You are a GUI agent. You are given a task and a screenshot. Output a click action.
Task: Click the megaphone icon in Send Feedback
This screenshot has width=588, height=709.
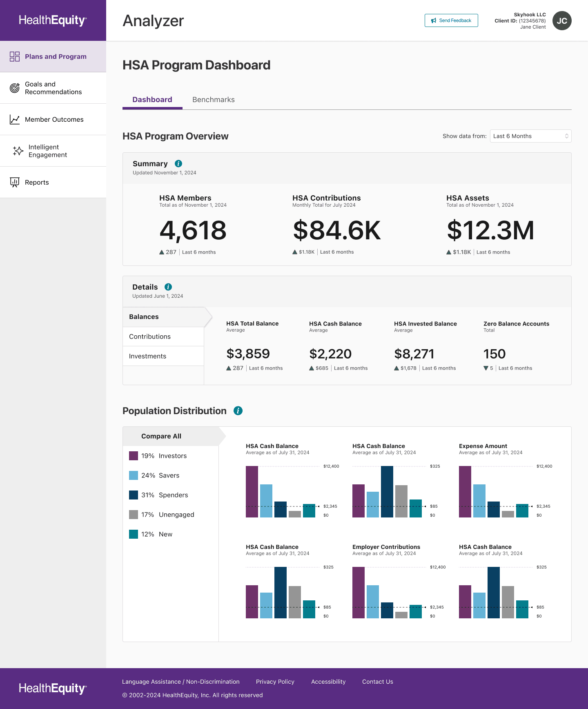pyautogui.click(x=434, y=20)
